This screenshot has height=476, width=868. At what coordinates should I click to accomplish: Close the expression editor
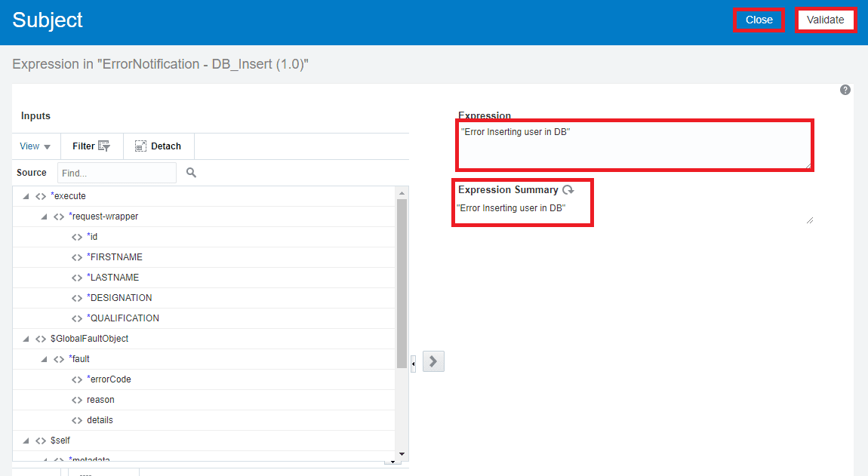759,20
